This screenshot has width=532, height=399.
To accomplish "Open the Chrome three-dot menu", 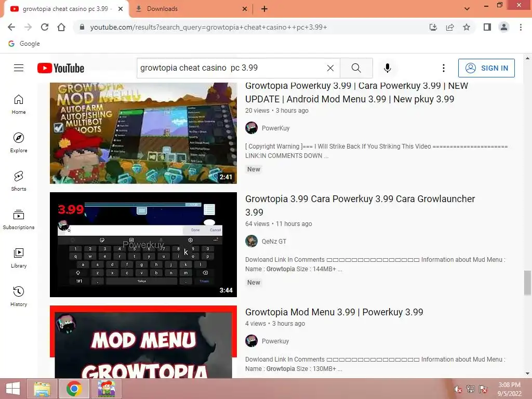I will tap(521, 27).
